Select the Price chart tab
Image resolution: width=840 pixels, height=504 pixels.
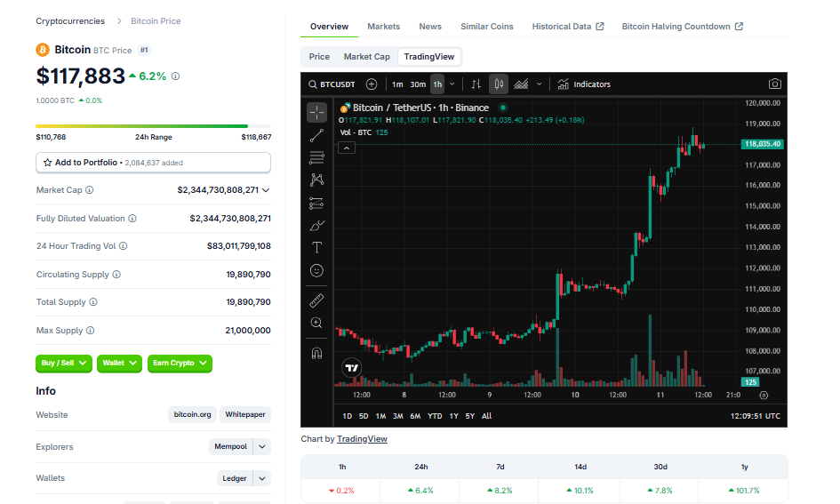point(319,57)
